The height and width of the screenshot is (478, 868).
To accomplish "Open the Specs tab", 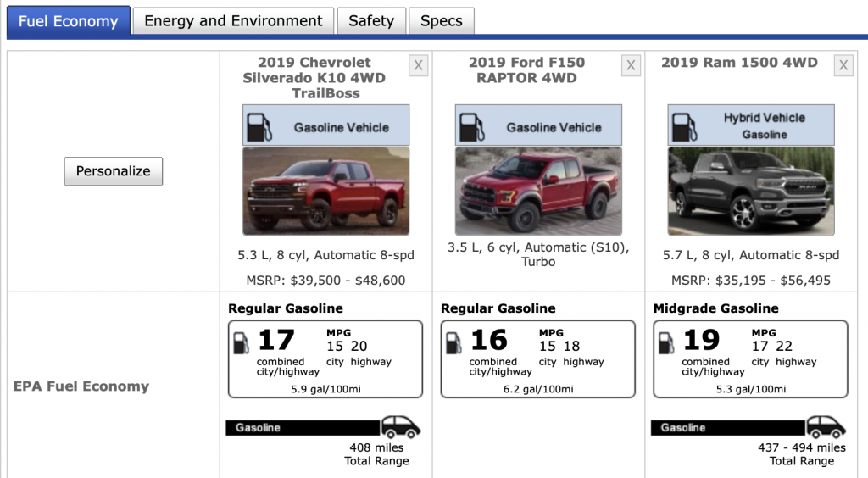I will point(441,21).
